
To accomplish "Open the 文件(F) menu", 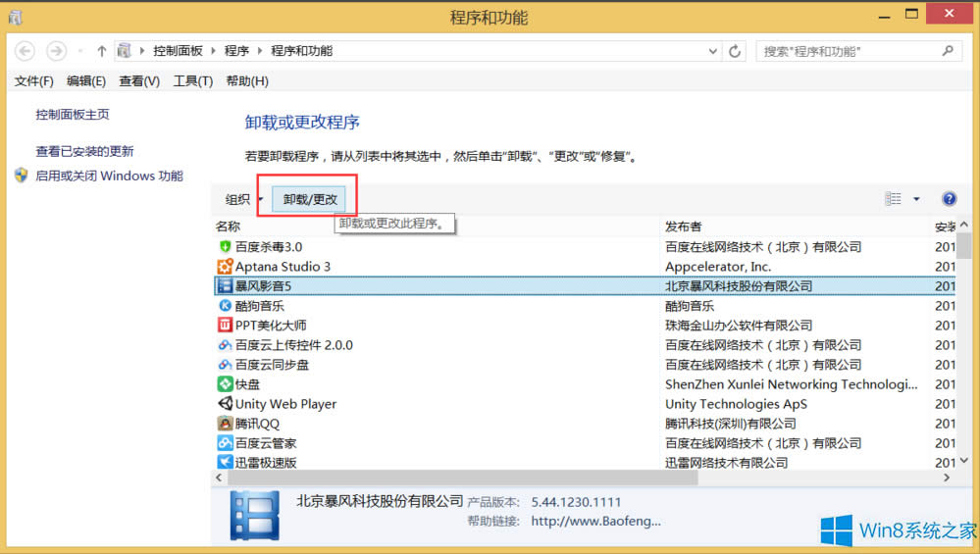I will [33, 81].
